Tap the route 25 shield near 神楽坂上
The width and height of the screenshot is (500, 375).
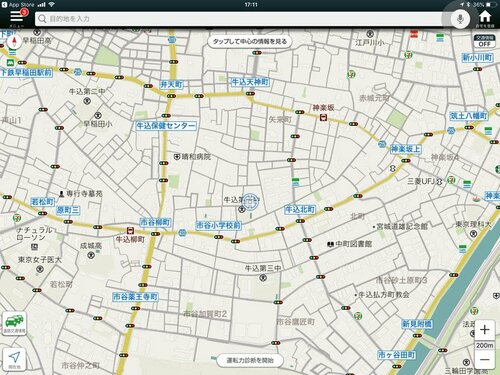click(382, 144)
